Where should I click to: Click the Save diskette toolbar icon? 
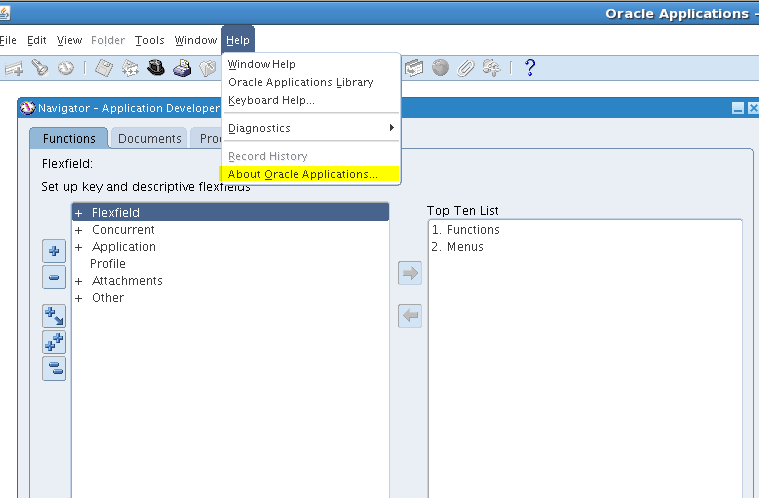(104, 68)
